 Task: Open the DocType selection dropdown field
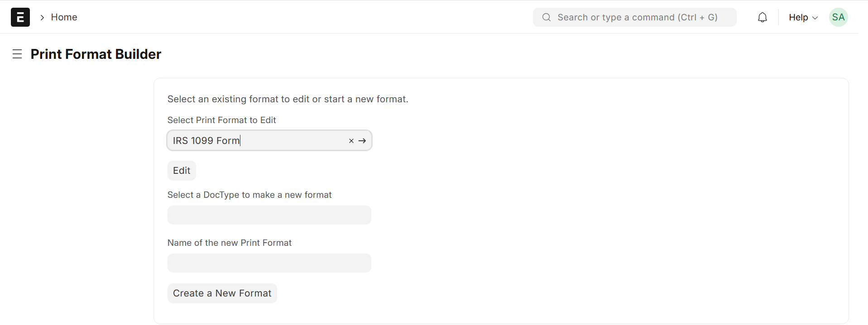tap(269, 215)
